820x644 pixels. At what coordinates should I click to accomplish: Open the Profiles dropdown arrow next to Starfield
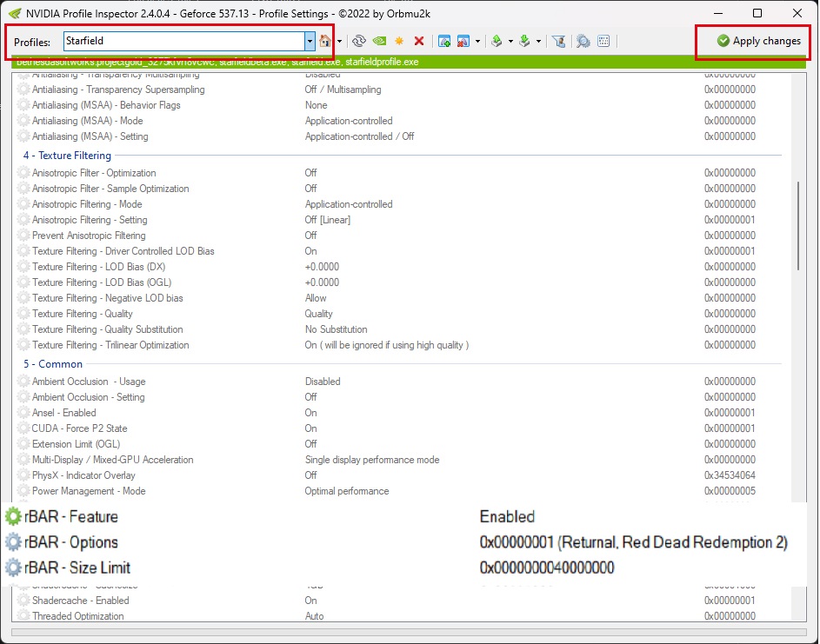tap(310, 41)
